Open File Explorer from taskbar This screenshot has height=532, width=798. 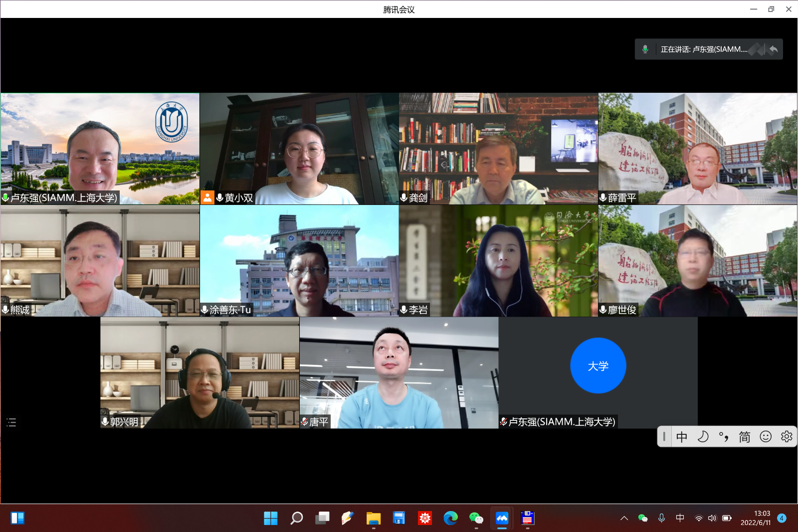374,518
